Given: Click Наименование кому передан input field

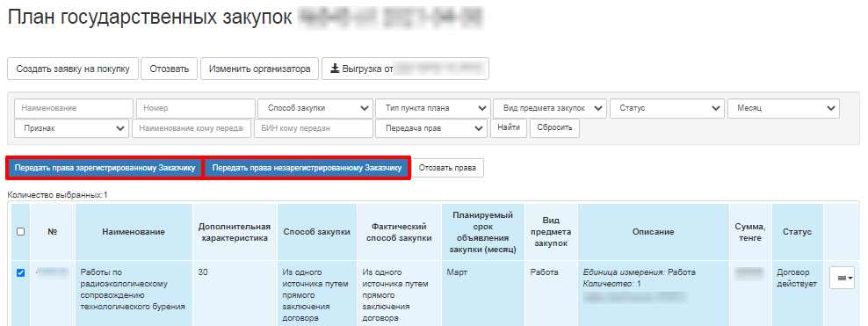Looking at the screenshot, I should pyautogui.click(x=192, y=128).
